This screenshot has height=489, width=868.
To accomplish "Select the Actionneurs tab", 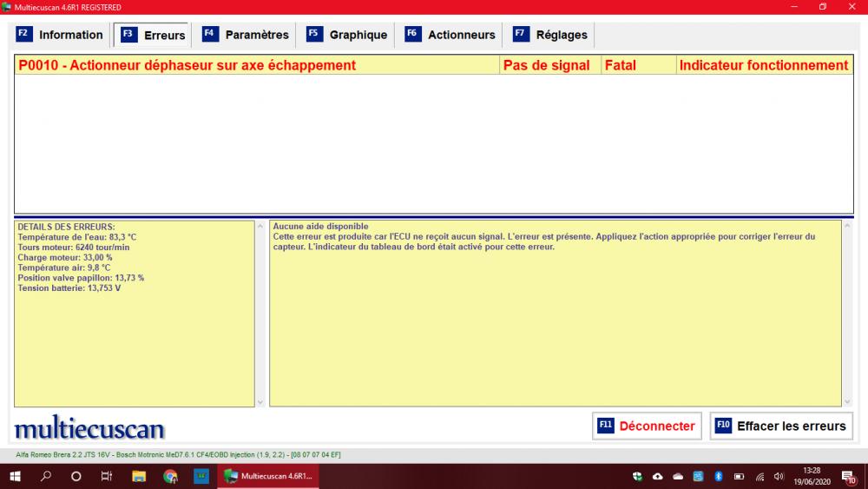I will click(x=450, y=35).
